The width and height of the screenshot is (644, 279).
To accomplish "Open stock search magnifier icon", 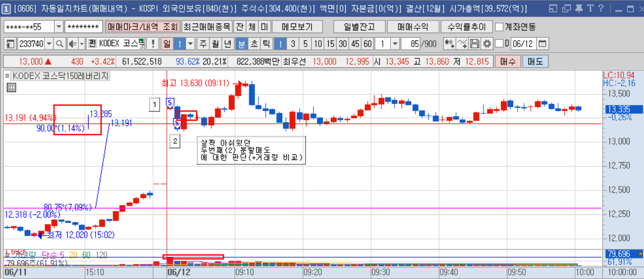I will coord(60,44).
